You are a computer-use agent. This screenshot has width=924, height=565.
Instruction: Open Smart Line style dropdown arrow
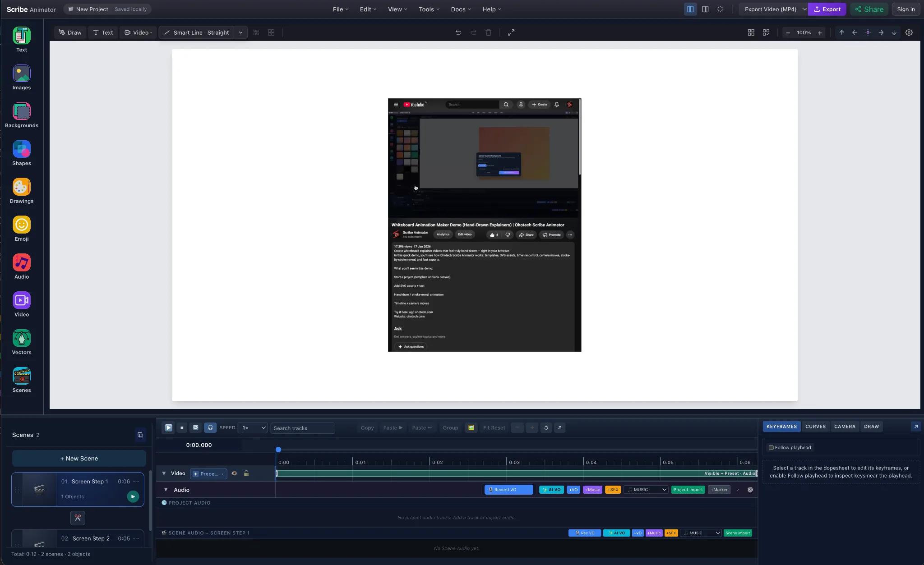[x=240, y=32]
